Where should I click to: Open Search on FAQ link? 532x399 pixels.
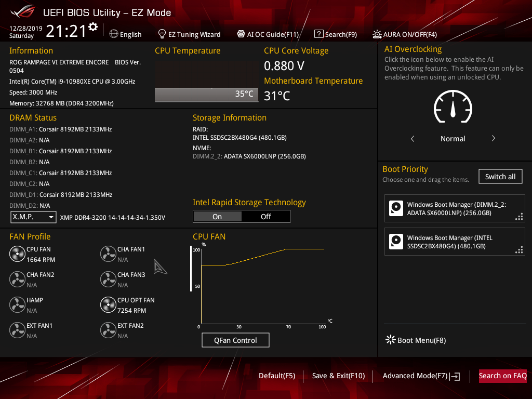point(503,376)
